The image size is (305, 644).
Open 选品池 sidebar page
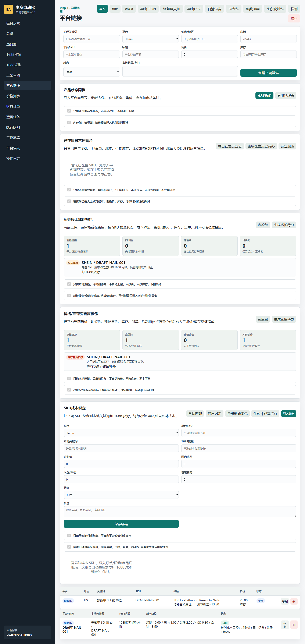(28, 44)
